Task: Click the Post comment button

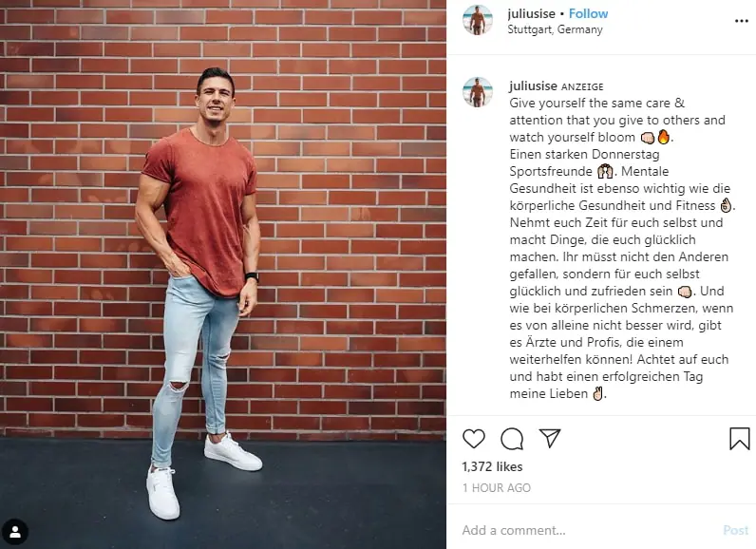Action: click(735, 530)
